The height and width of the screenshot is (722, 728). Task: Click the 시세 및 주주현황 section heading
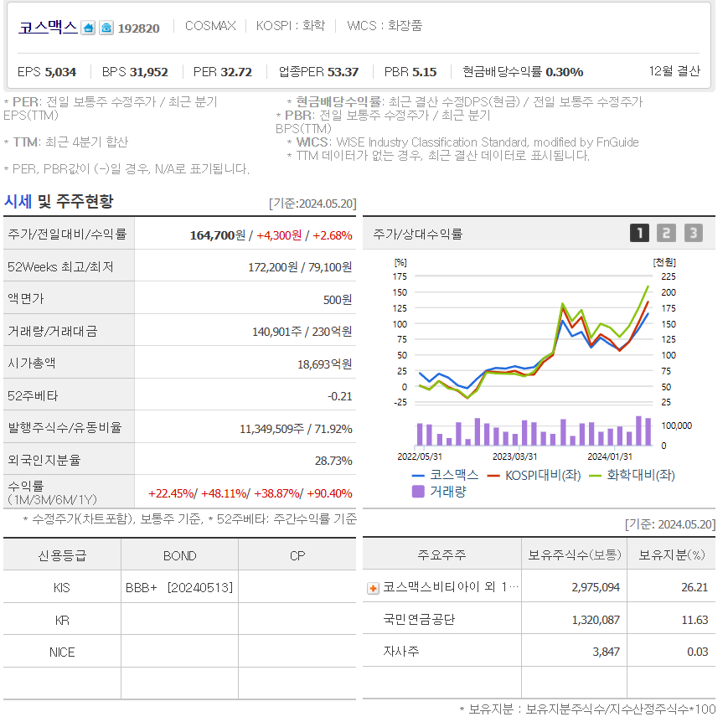coord(59,202)
